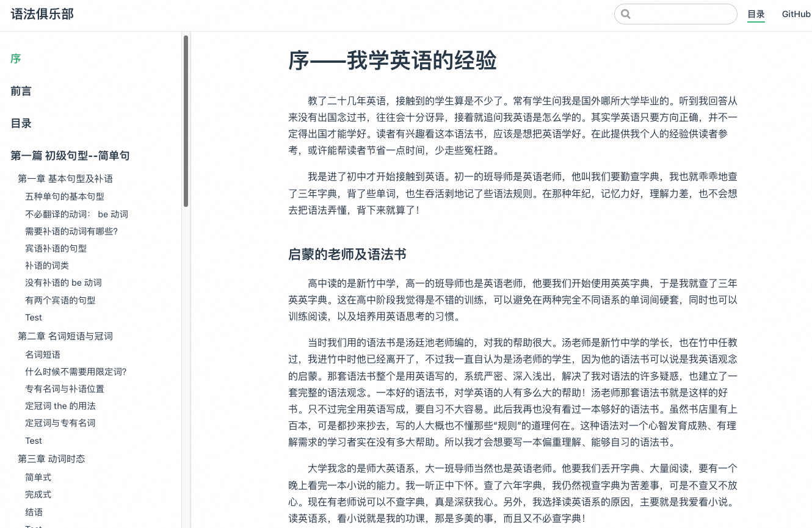Image resolution: width=812 pixels, height=528 pixels.
Task: Focus the search input field
Action: coord(676,14)
